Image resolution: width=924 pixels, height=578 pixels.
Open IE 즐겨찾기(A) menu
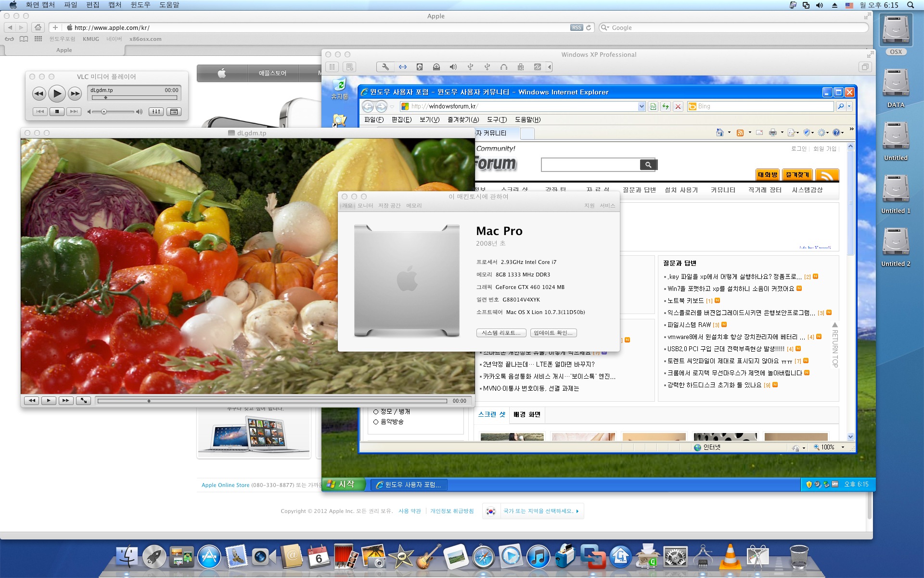pyautogui.click(x=463, y=119)
